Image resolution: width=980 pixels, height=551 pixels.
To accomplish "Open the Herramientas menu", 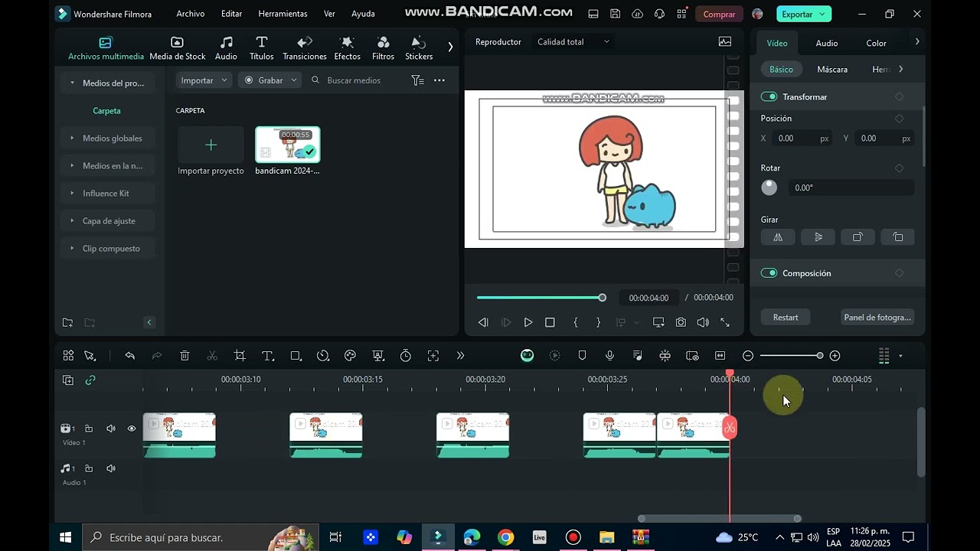I will [x=283, y=14].
